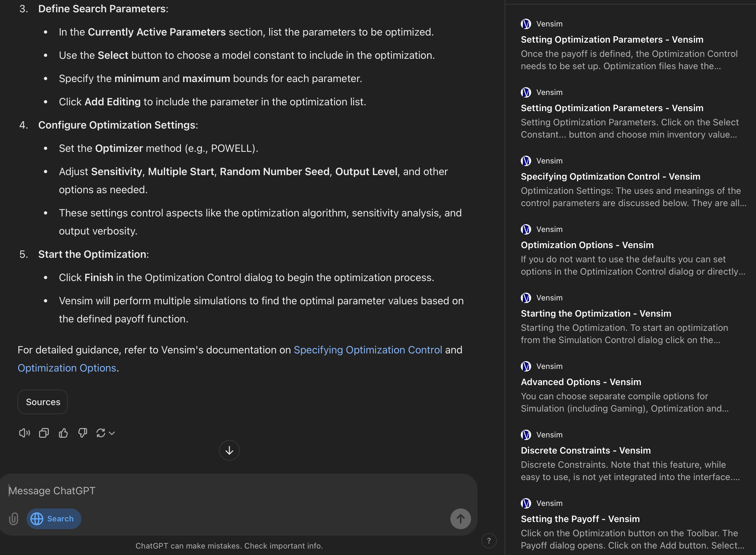Screen dimensions: 756x555
Task: Click Vensim logo above Discrete Constraints source
Action: pyautogui.click(x=526, y=435)
